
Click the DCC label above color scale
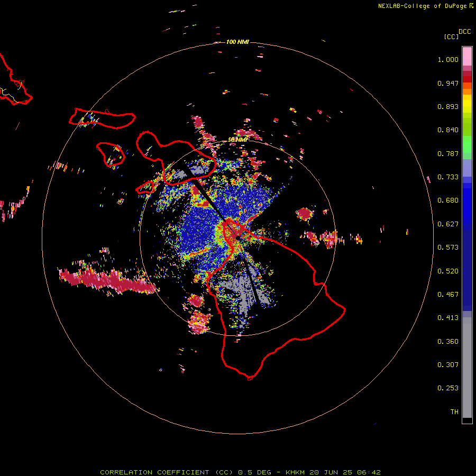coord(464,32)
